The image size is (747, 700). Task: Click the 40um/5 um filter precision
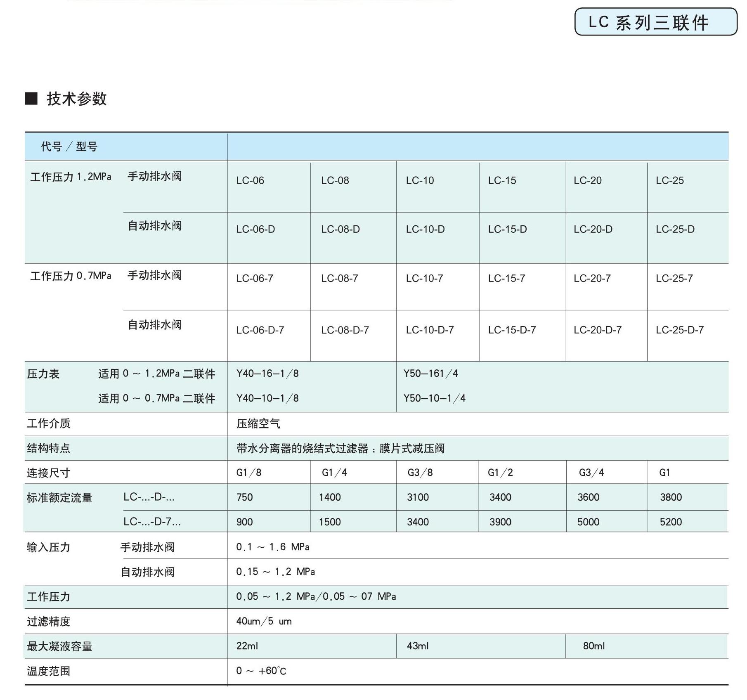(264, 621)
